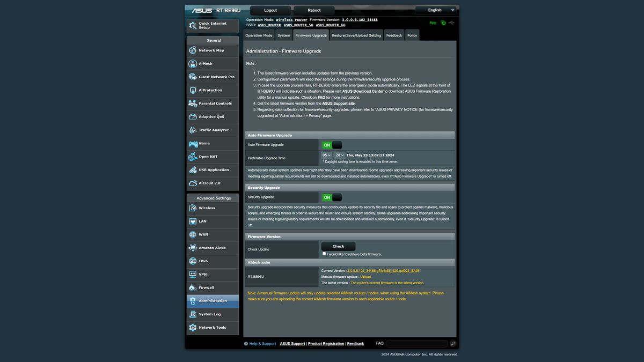Click the Network Tools icon
The image size is (644, 362).
point(193,327)
